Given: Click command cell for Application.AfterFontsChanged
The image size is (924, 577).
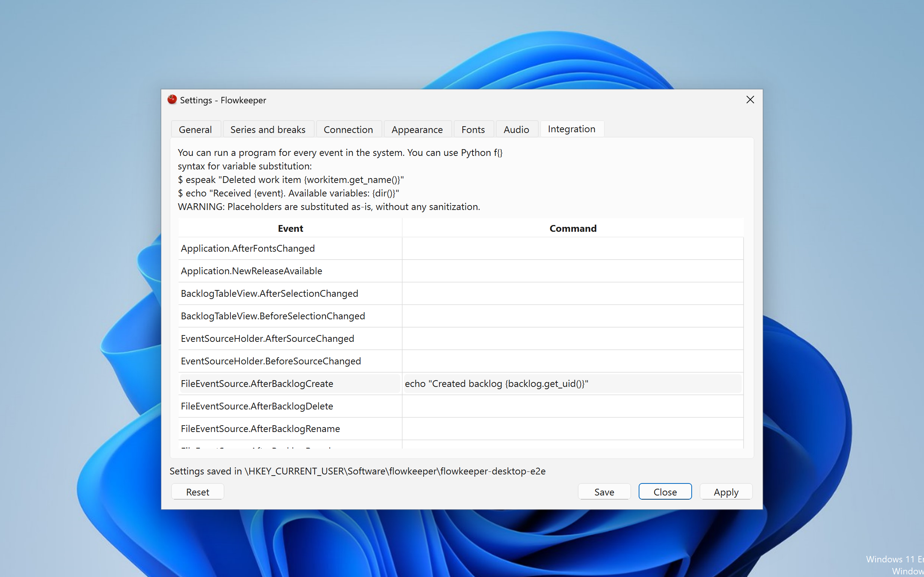Looking at the screenshot, I should coord(573,248).
